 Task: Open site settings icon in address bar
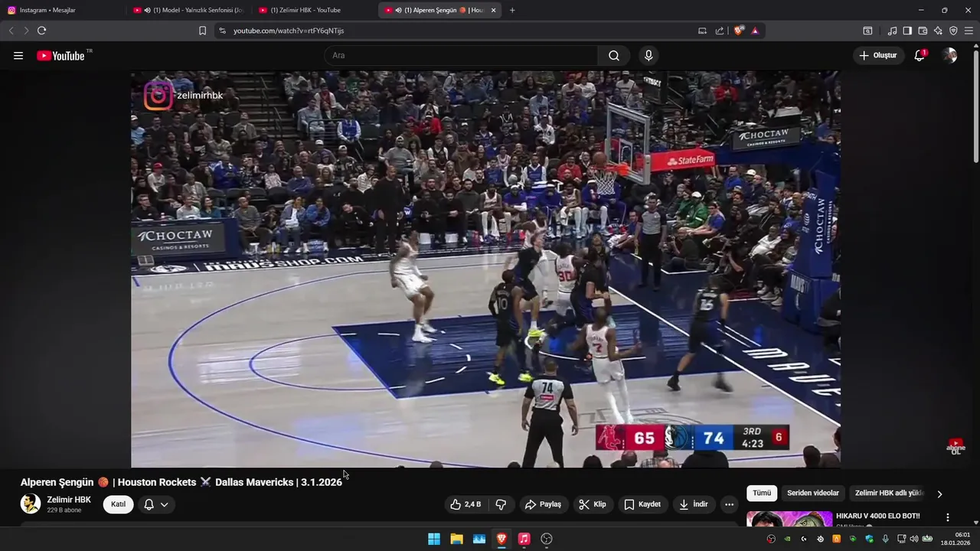[x=222, y=31]
